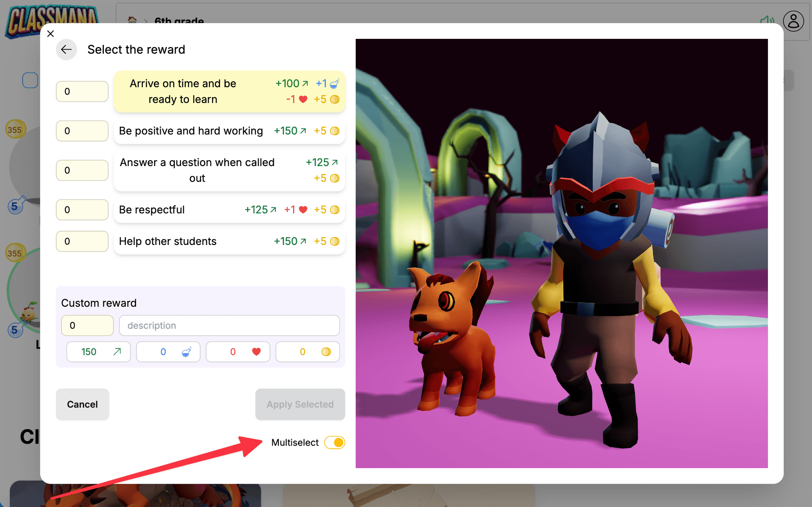This screenshot has width=812, height=507.
Task: Click the blue potion icon in the custom reward row
Action: (186, 352)
